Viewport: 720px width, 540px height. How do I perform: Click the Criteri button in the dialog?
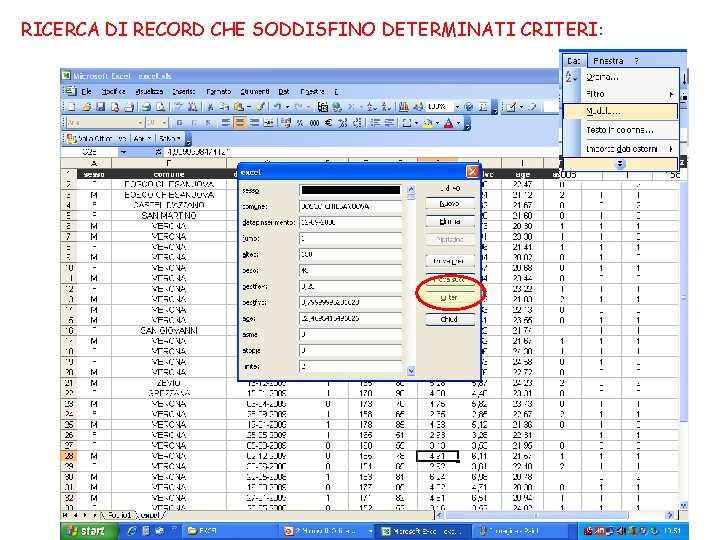(450, 298)
